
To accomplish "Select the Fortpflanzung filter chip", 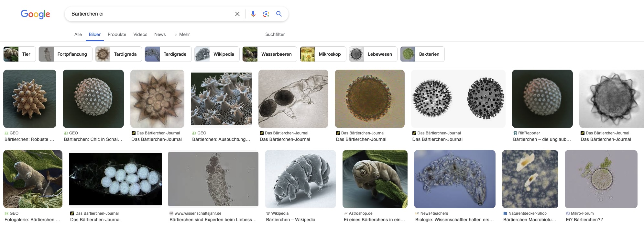I will coord(65,54).
